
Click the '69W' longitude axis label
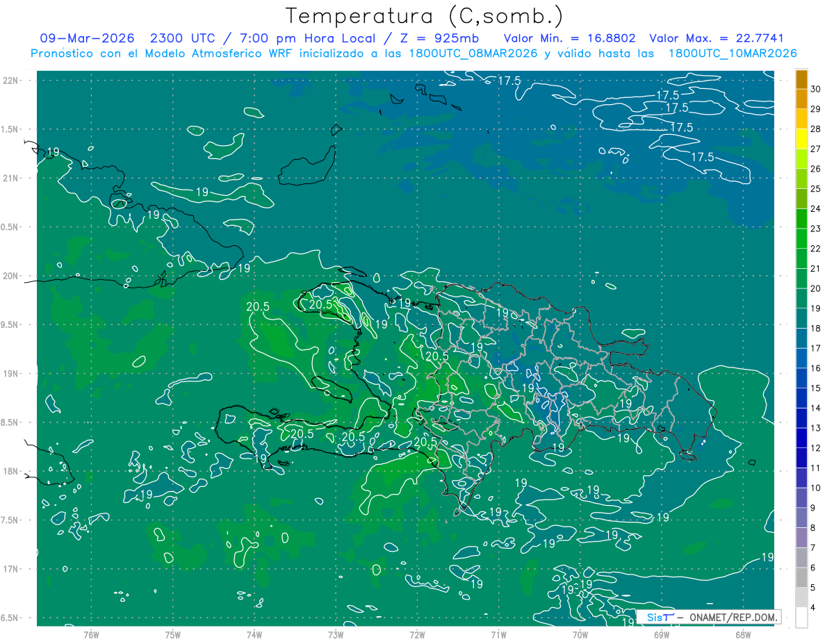[661, 634]
